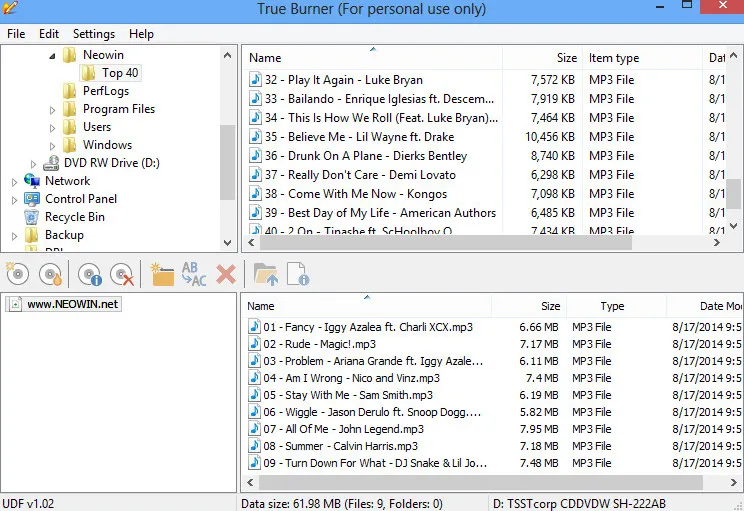Sort the compilation list by Type column
This screenshot has width=744, height=511.
[x=616, y=306]
